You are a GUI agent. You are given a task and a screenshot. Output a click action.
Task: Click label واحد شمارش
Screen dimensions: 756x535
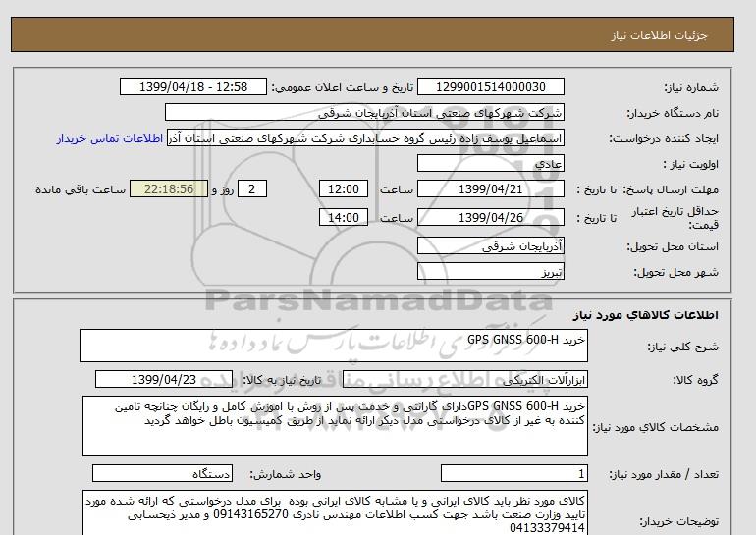(x=286, y=475)
